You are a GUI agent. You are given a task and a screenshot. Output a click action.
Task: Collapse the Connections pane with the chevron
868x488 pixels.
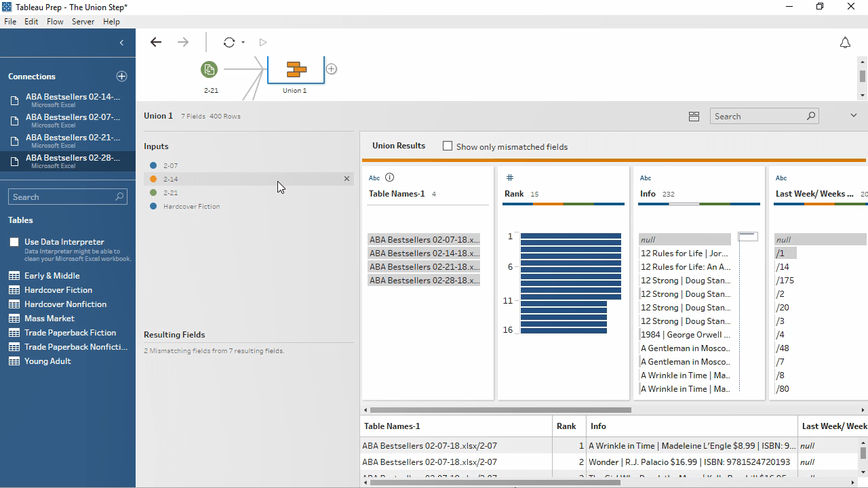point(121,43)
